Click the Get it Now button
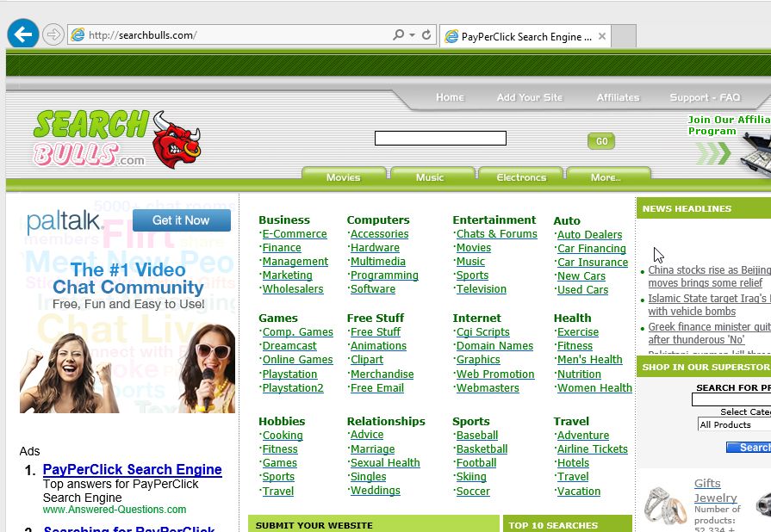The height and width of the screenshot is (532, 771). point(181,220)
